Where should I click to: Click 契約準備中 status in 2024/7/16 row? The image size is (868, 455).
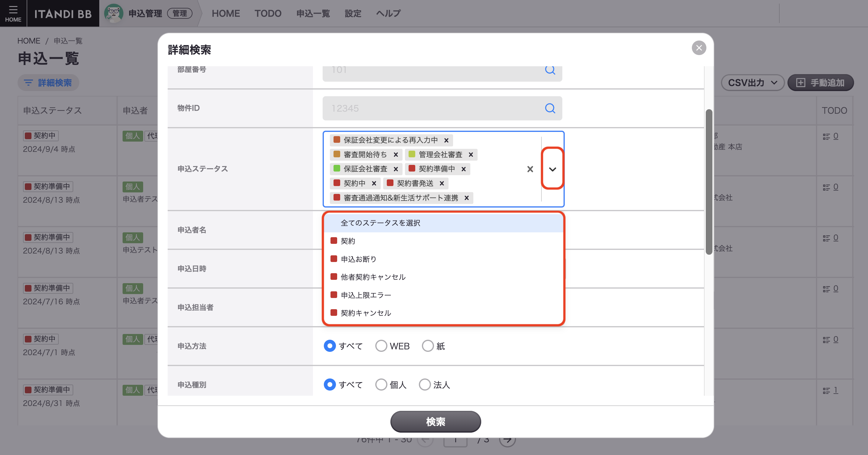pos(48,288)
